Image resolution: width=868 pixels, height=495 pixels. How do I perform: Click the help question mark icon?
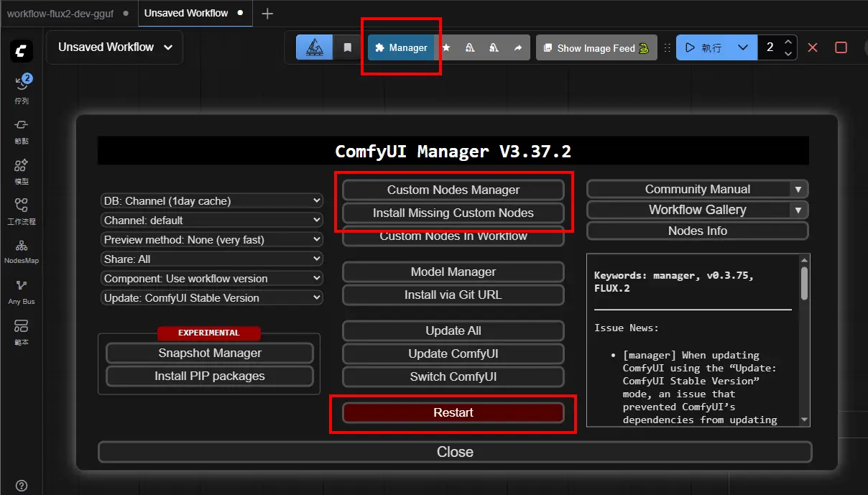(x=22, y=486)
